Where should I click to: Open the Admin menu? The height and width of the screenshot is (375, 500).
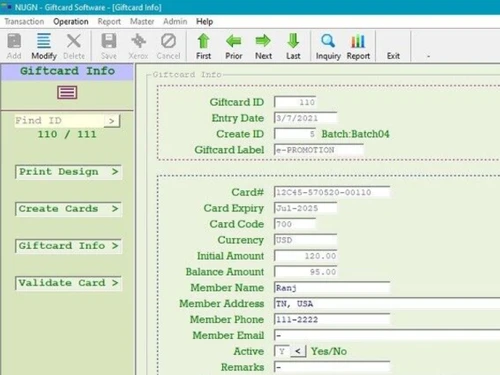[175, 22]
